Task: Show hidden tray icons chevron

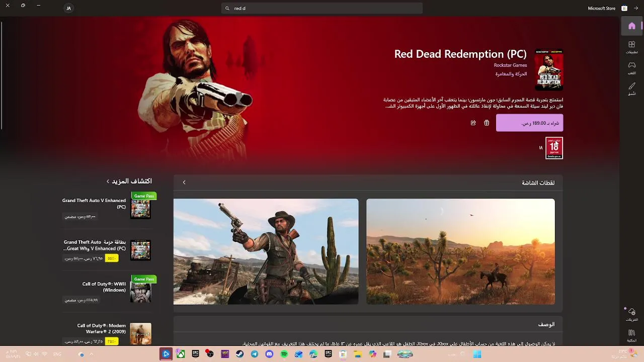Action: coord(91,354)
